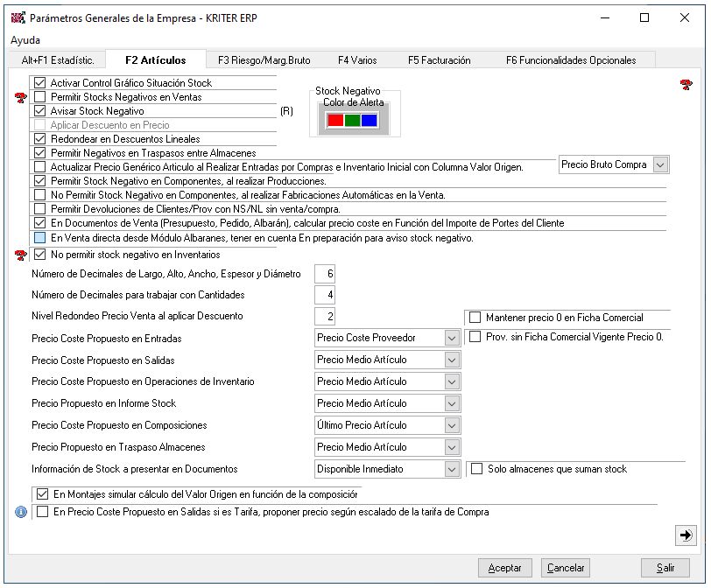
Task: Enable No Permitir Stock Negativo en Fabricaciones Automáticas
Action: pyautogui.click(x=40, y=195)
